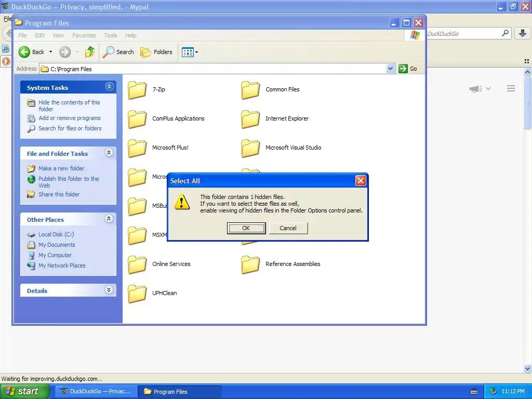Click the DuckDuckGo megaphone icon
This screenshot has width=532, height=399.
pos(476,89)
